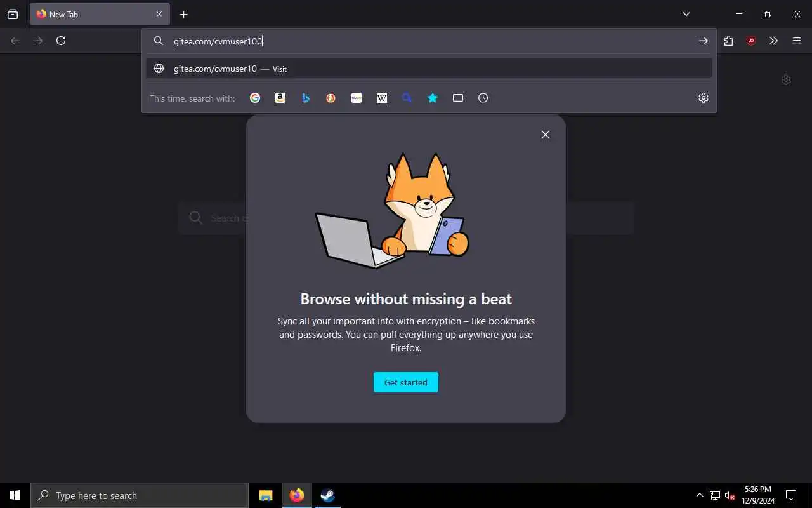This screenshot has width=812, height=508.
Task: Open the Windows Start menu
Action: [15, 495]
